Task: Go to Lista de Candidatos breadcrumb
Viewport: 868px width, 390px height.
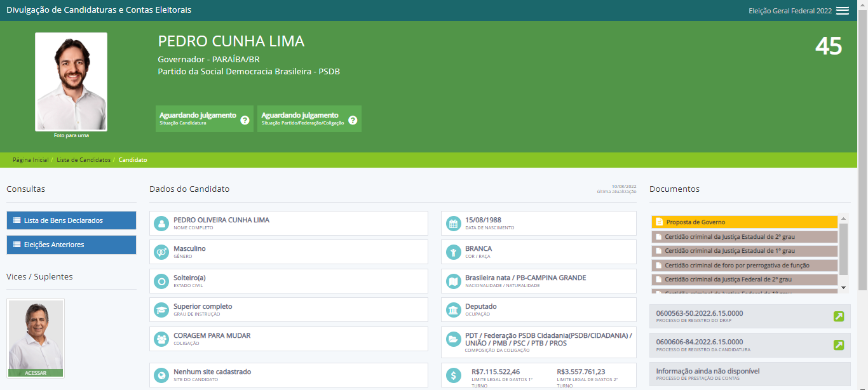Action: 84,160
